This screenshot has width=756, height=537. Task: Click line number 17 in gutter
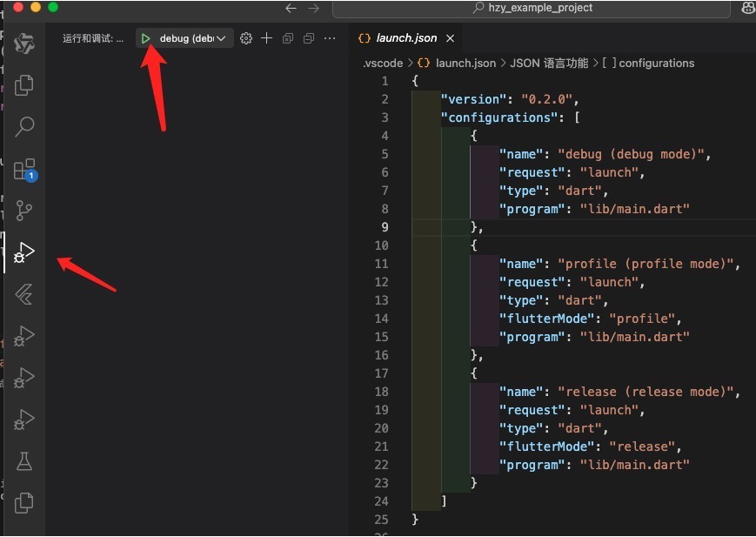(381, 373)
